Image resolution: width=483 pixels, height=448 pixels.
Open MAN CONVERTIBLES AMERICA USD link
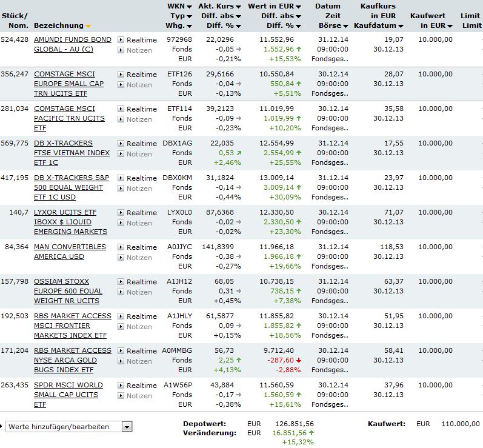coord(70,252)
